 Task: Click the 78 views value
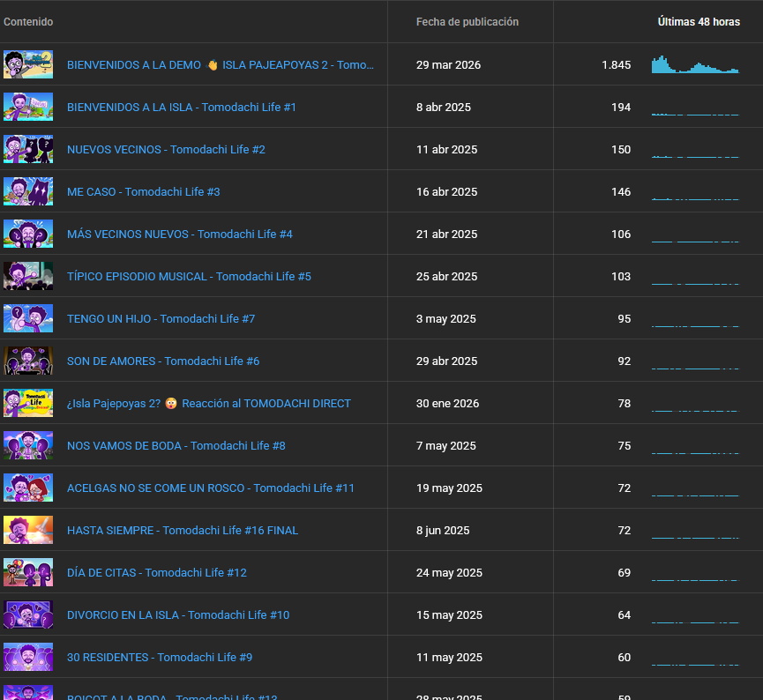pos(625,403)
